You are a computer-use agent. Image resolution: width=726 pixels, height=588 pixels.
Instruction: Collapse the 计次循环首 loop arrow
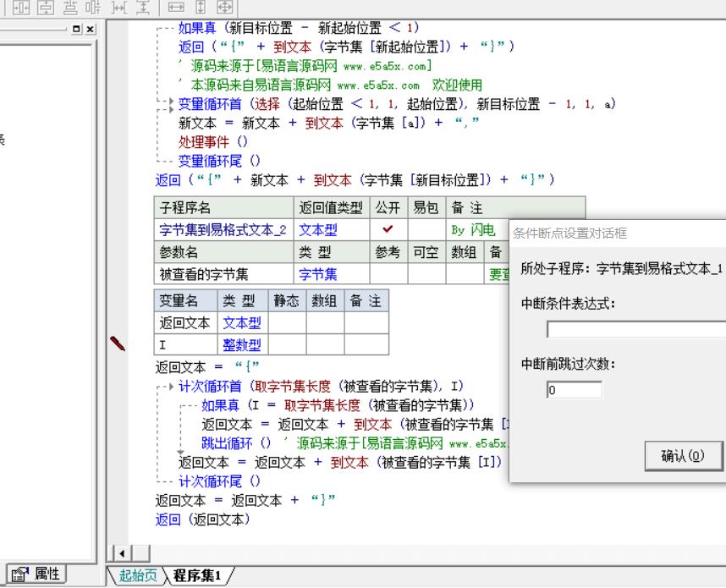pyautogui.click(x=171, y=386)
